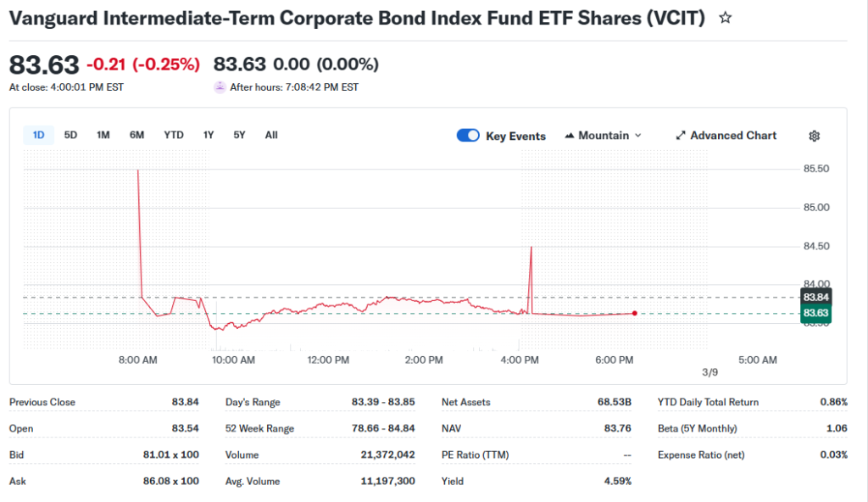Click the Key Events label text
Image resolution: width=868 pixels, height=502 pixels.
tap(515, 136)
